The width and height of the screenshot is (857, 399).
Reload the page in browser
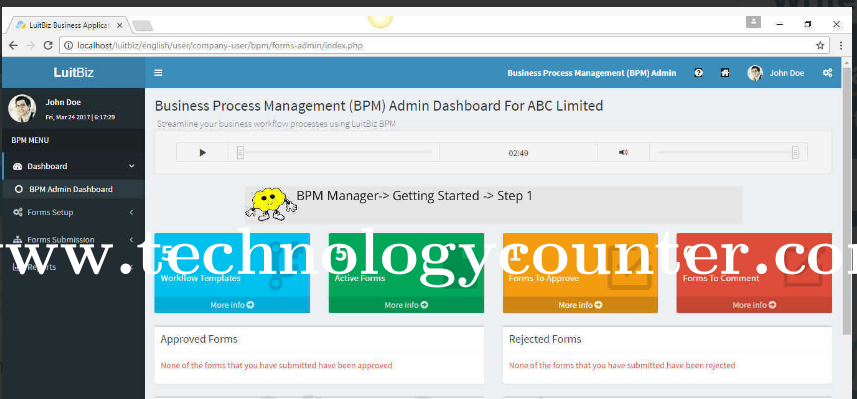coord(48,46)
